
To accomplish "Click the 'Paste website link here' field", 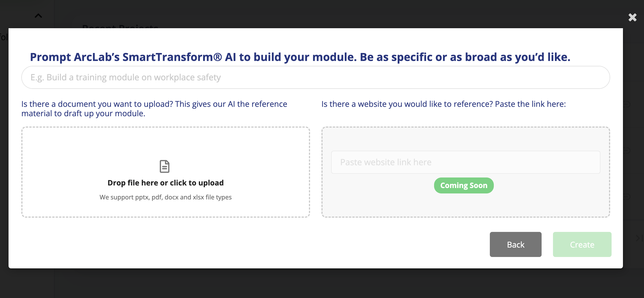I will [465, 162].
